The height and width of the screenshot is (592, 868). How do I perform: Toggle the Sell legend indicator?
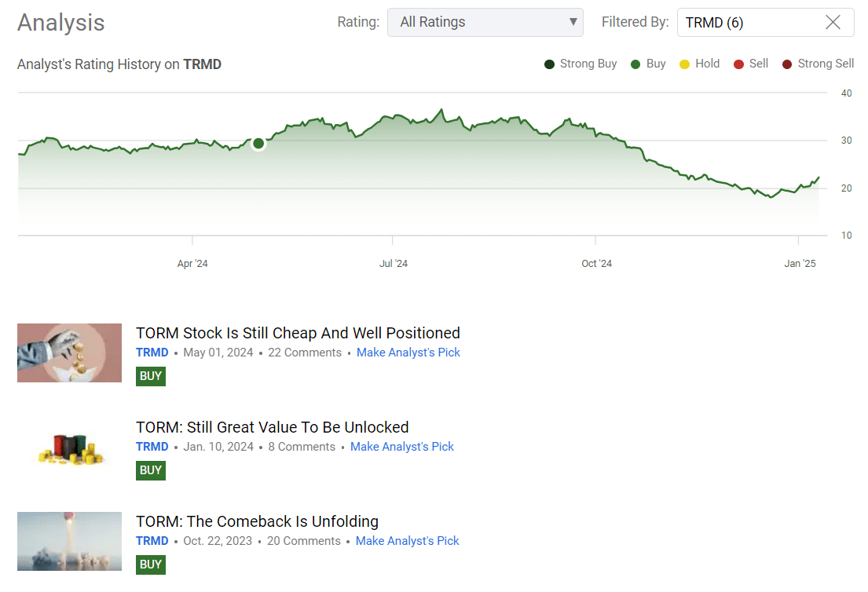pyautogui.click(x=738, y=64)
